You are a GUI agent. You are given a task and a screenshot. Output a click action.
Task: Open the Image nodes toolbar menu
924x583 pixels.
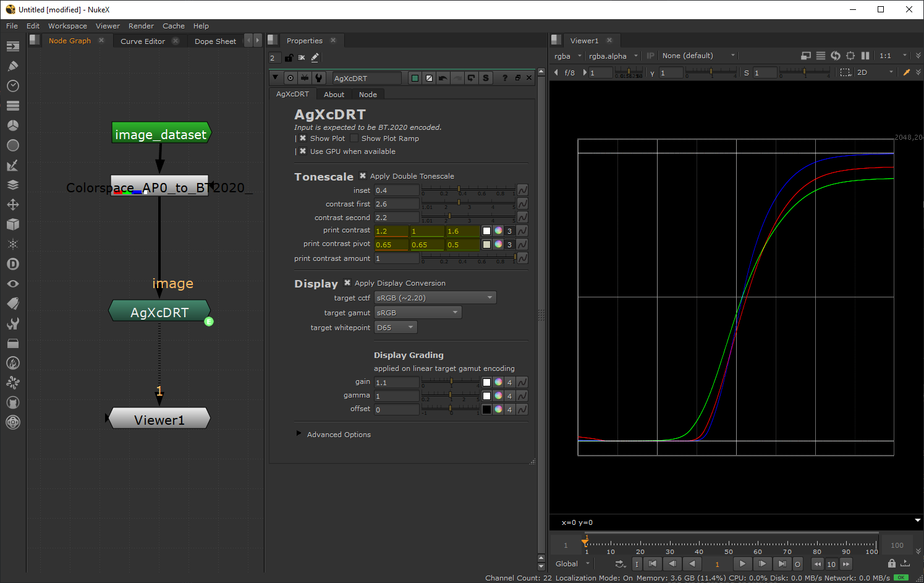coord(13,46)
